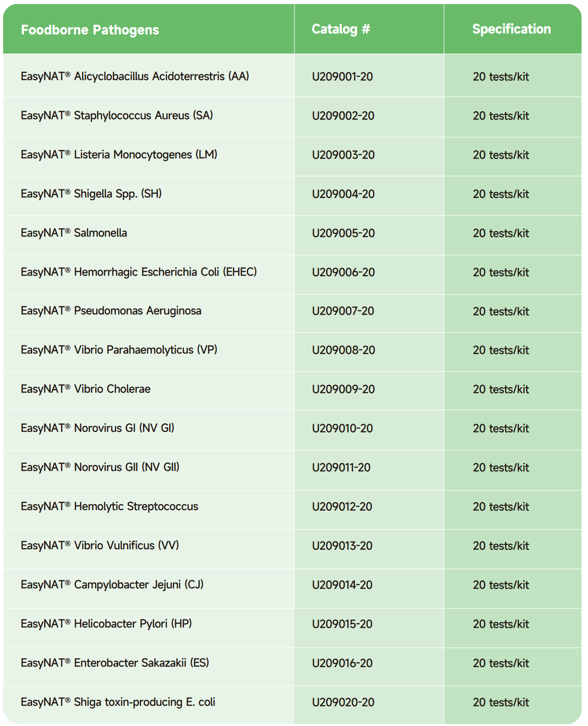Screen dimensions: 588x726
Task: Click catalog number U209007-20
Action: pos(343,311)
